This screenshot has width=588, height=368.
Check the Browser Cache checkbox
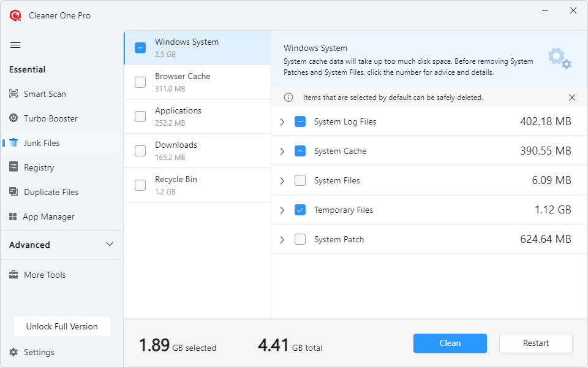coord(140,82)
